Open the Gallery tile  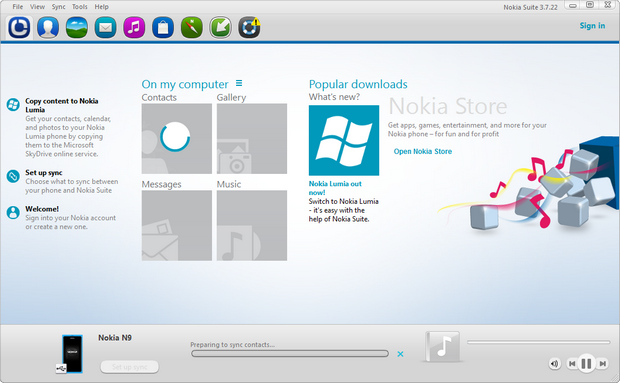click(252, 139)
